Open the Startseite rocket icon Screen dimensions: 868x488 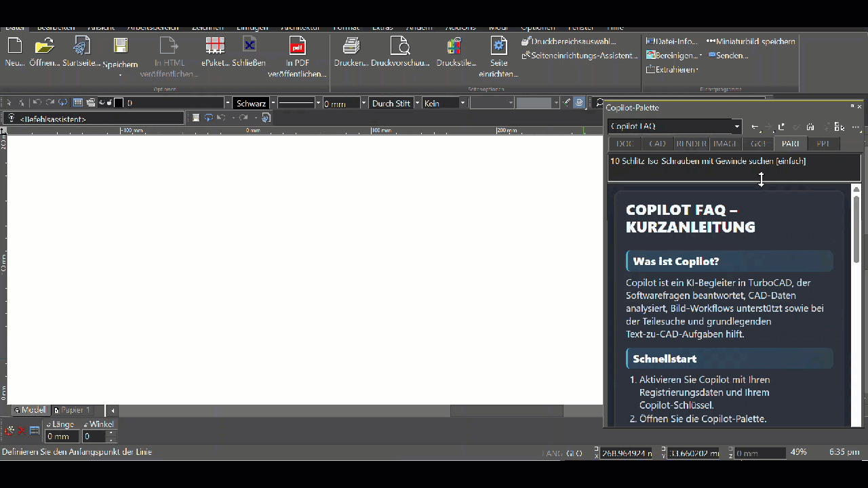click(81, 46)
